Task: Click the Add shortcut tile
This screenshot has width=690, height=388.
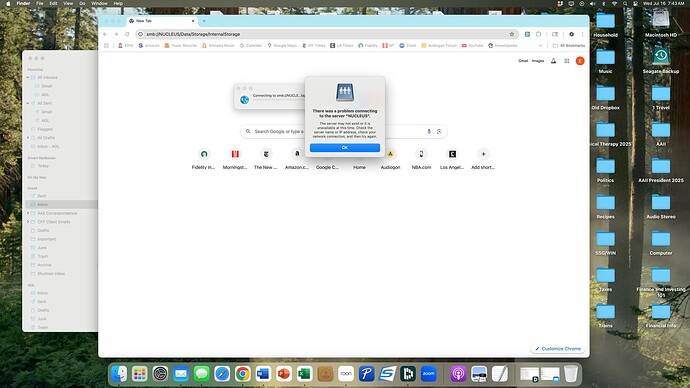Action: 483,159
